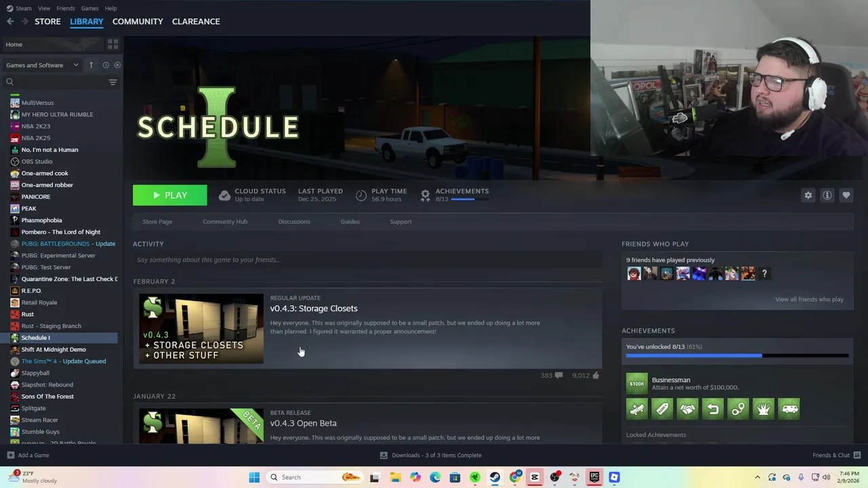868x488 pixels.
Task: Open the price tag achievement badge
Action: point(662,409)
